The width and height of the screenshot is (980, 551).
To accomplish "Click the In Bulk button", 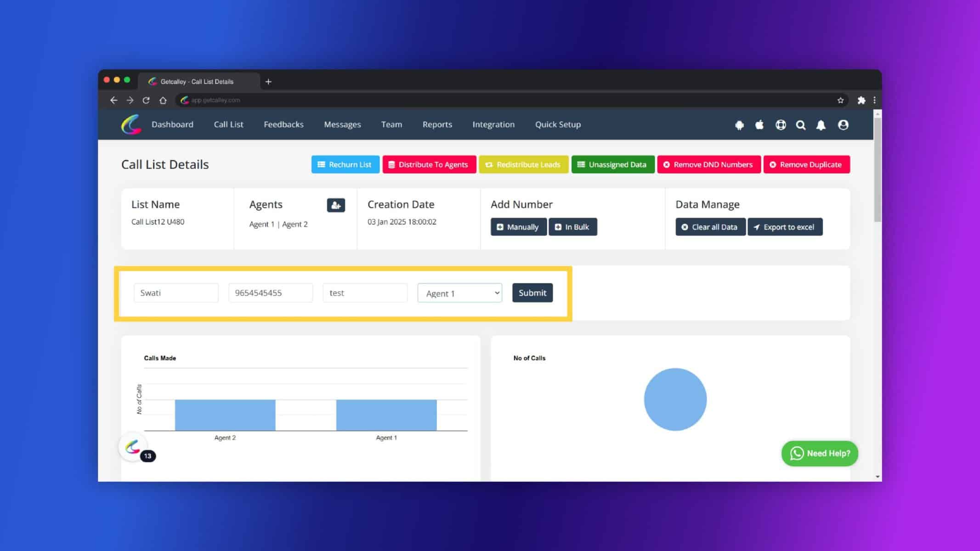I will tap(572, 227).
